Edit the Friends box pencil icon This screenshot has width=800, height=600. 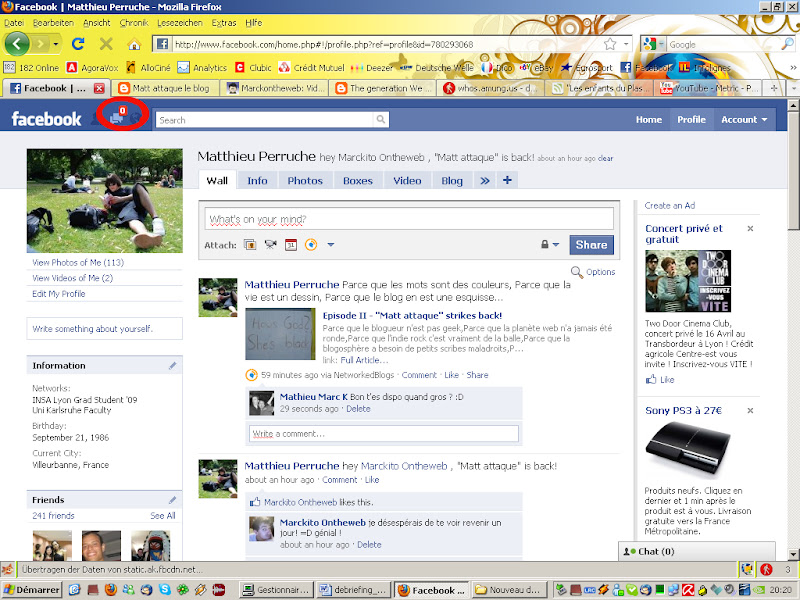tap(172, 499)
